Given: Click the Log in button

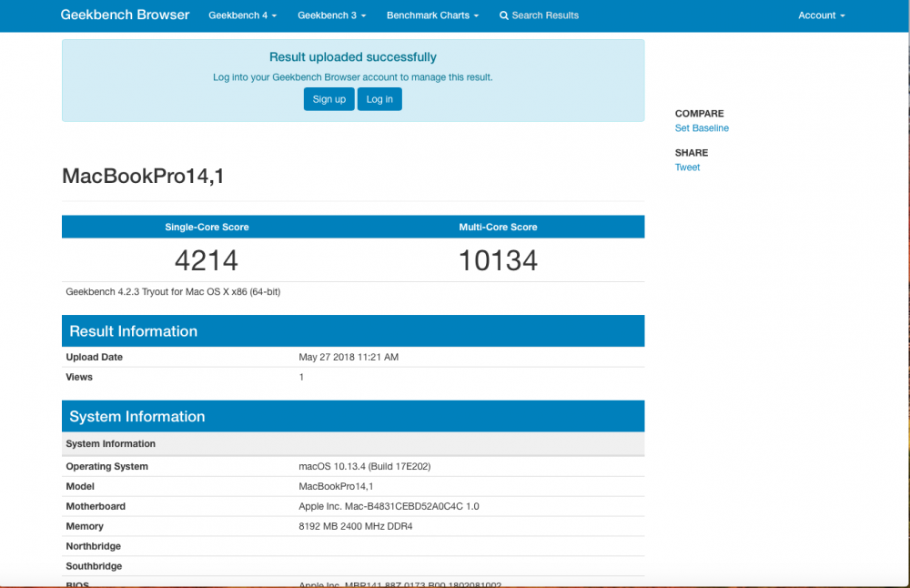Looking at the screenshot, I should point(379,99).
